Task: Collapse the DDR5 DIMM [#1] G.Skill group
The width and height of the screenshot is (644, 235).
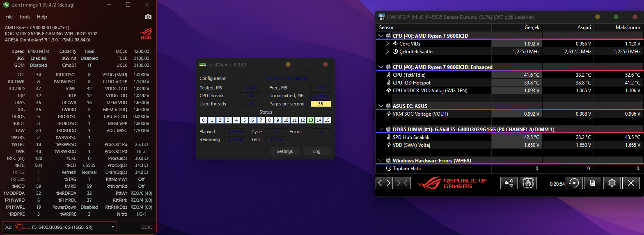Action: [381, 129]
